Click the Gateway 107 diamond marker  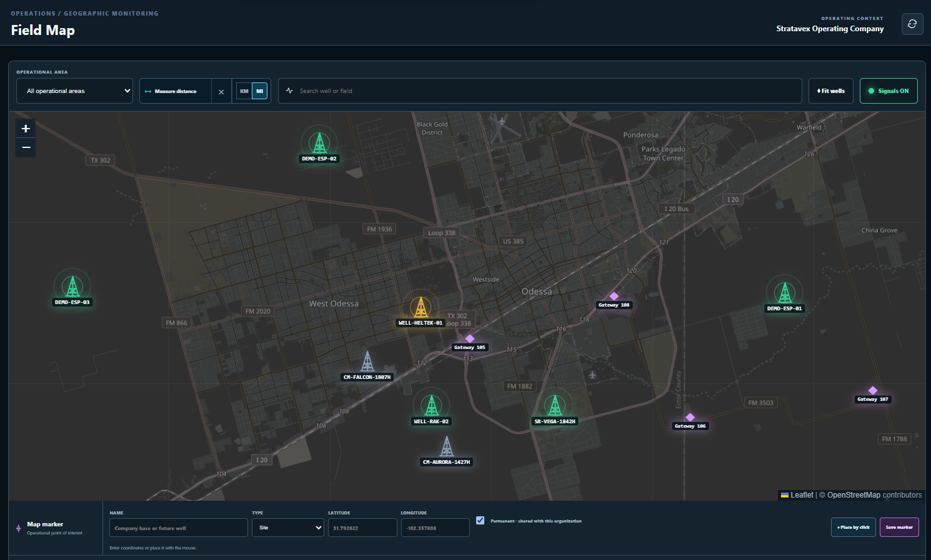[x=873, y=391]
